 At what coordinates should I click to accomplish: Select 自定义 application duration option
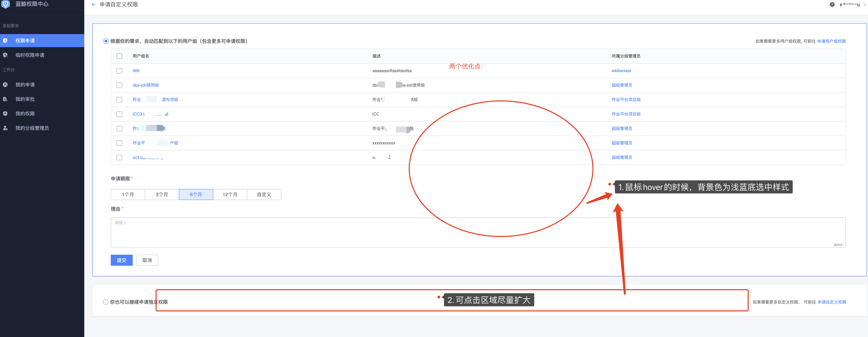[264, 194]
